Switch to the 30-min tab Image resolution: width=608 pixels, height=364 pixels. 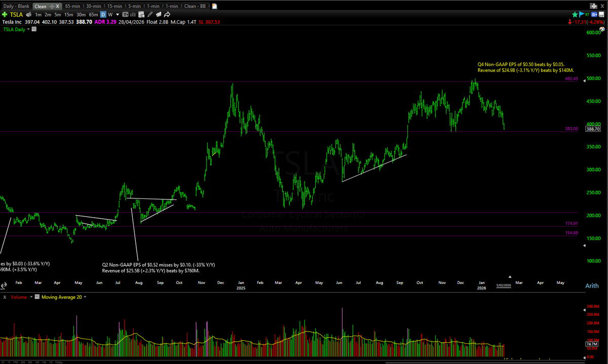(94, 6)
